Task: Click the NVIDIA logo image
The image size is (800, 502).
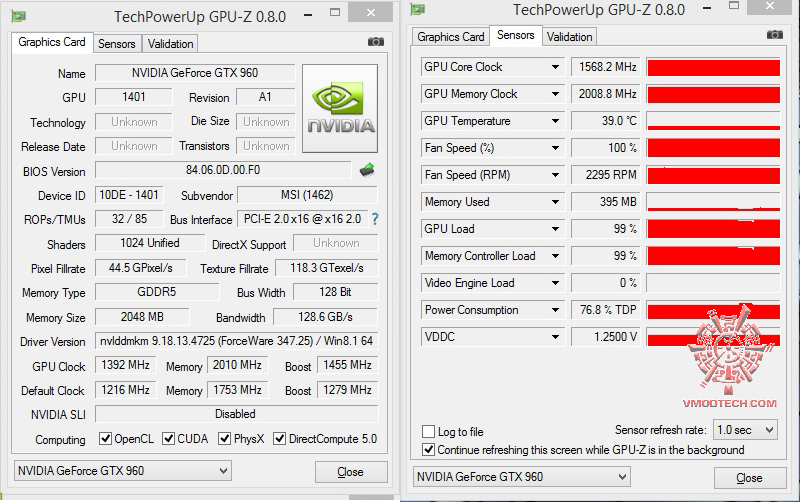Action: (x=340, y=108)
